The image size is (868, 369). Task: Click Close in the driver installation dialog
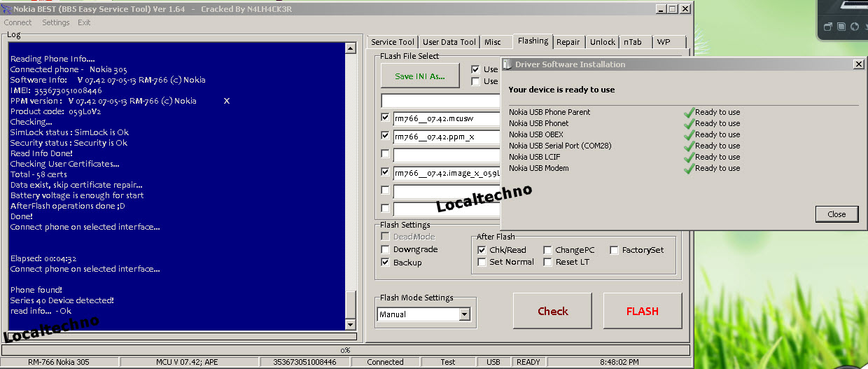tap(836, 214)
